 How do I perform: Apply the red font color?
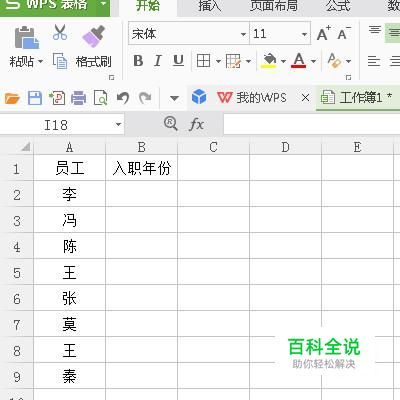click(299, 61)
